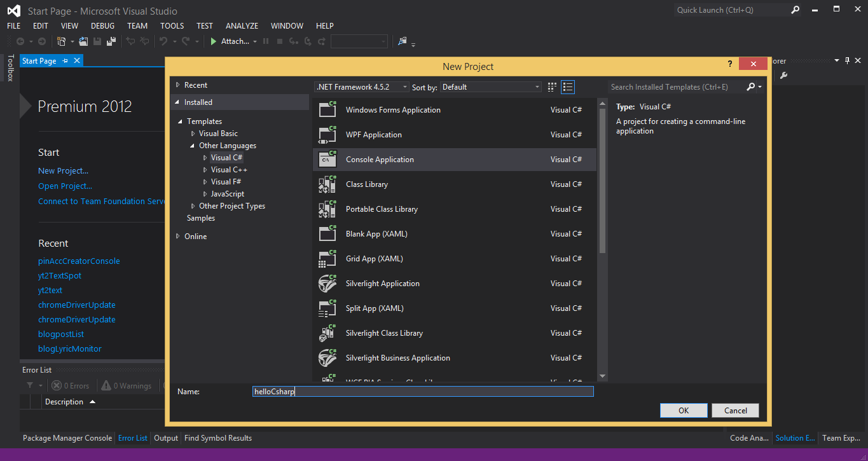Collapse the Installed node
This screenshot has height=461, width=868.
pos(178,102)
